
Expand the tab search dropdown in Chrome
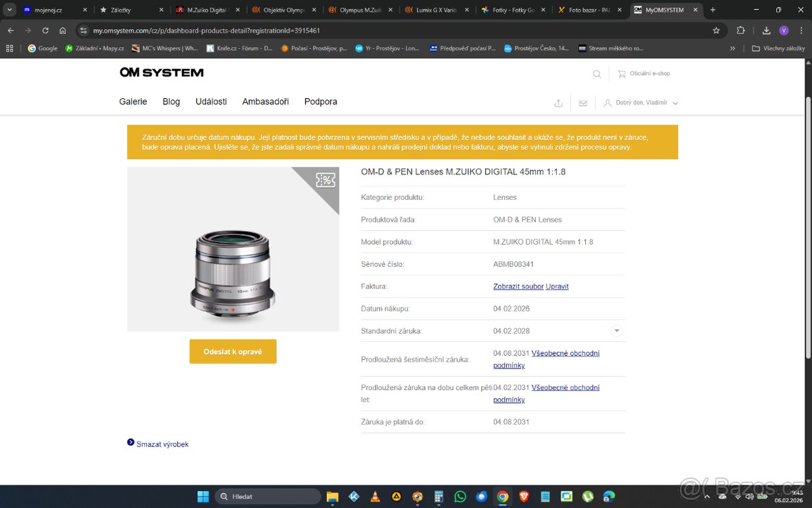click(x=9, y=10)
